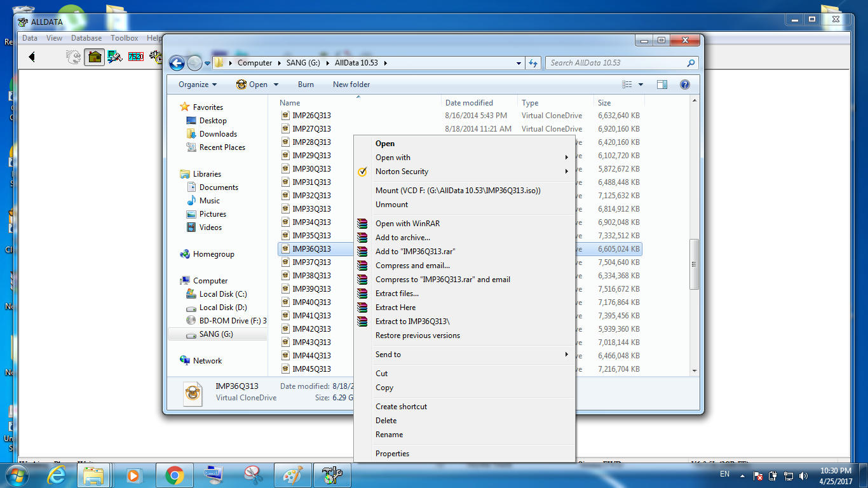Open ALLDATA Database menu
The image size is (868, 488).
(x=86, y=38)
